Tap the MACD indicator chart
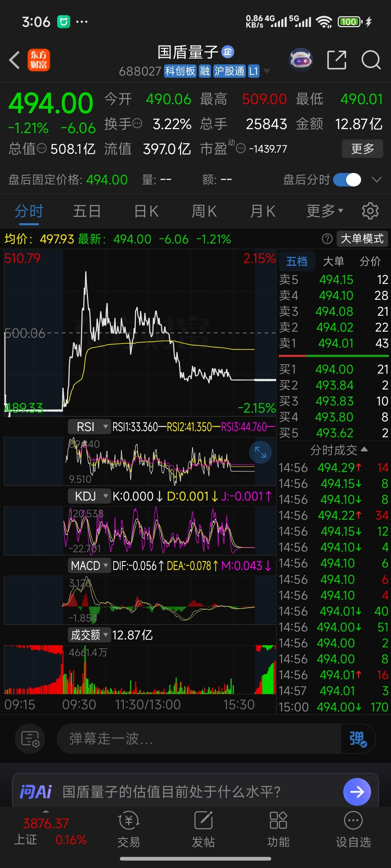 (140, 600)
